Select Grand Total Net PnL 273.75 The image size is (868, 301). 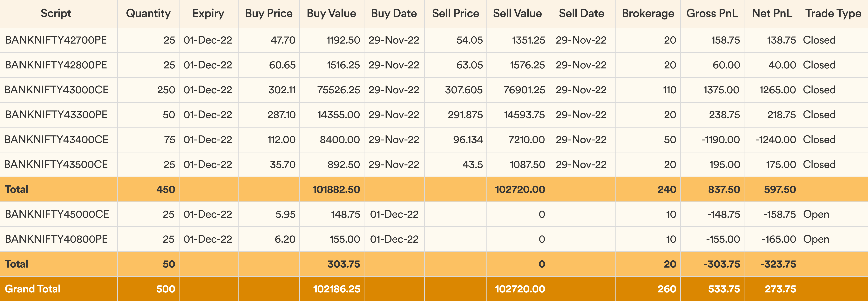780,289
